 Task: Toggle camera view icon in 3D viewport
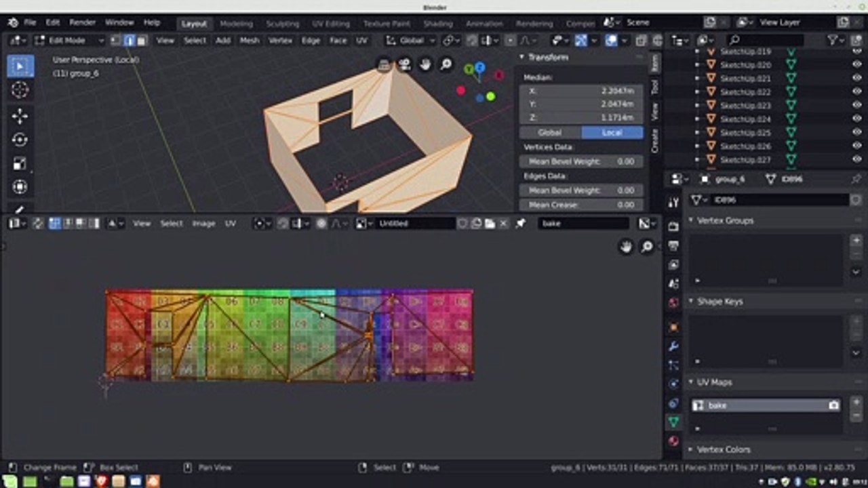pos(404,64)
